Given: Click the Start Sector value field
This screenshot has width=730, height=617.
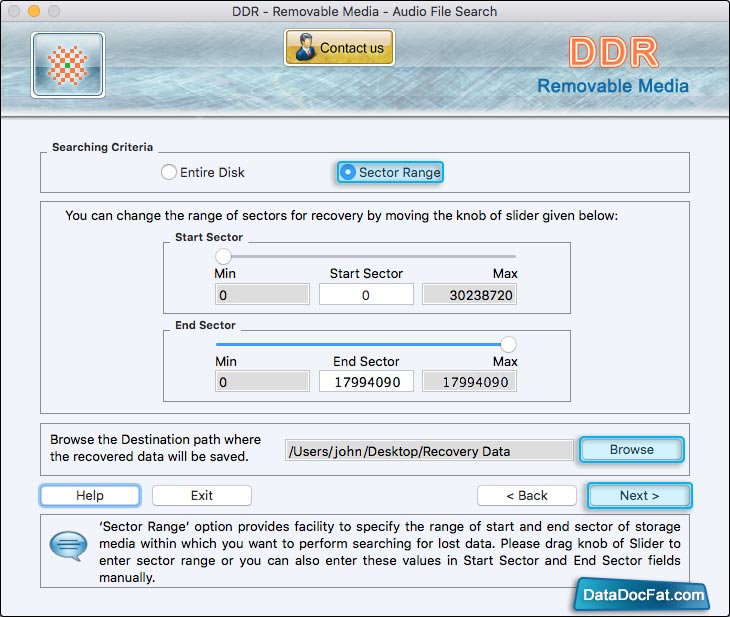Looking at the screenshot, I should tap(366, 295).
